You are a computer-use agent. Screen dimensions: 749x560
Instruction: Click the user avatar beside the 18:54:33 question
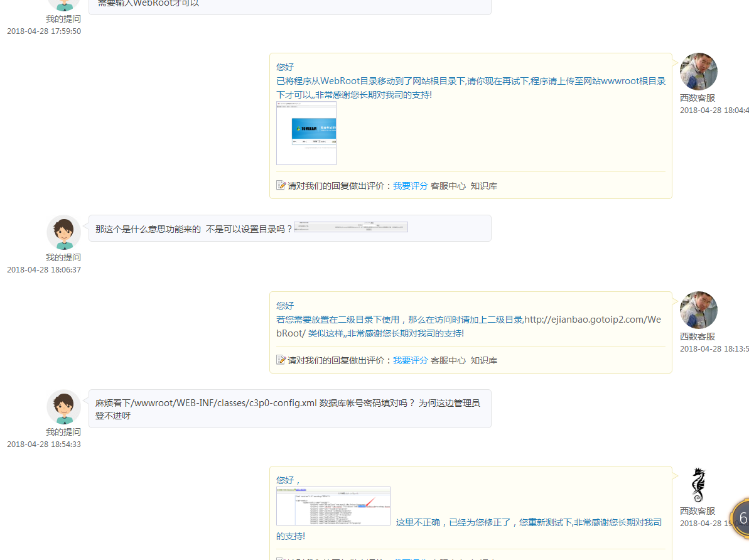coord(63,407)
